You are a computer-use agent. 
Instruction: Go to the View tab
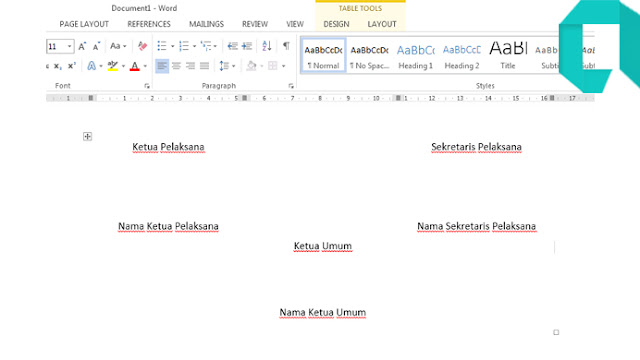click(x=295, y=24)
